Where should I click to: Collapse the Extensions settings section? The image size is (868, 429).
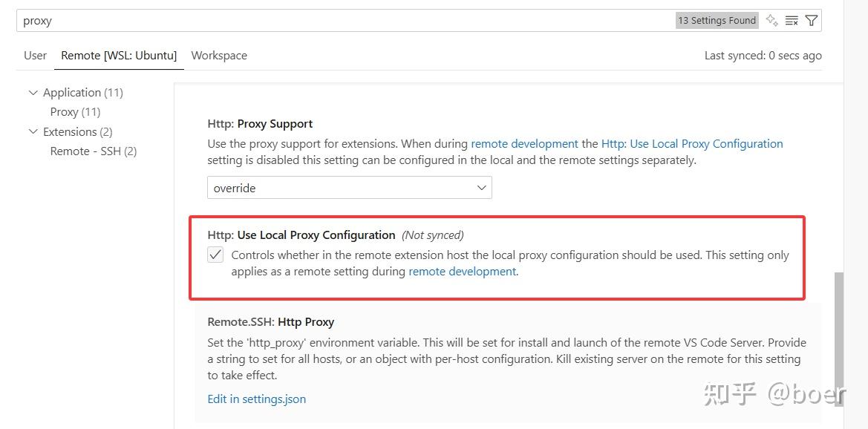33,131
